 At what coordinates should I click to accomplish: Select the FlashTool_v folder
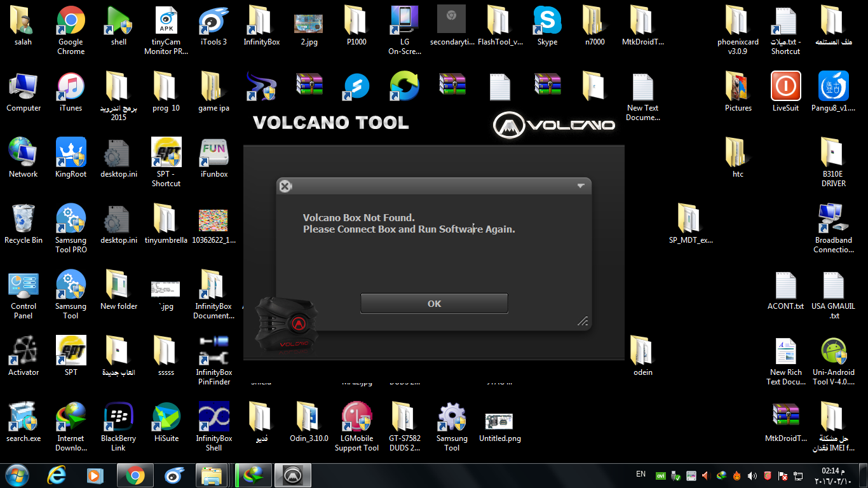coord(499,27)
